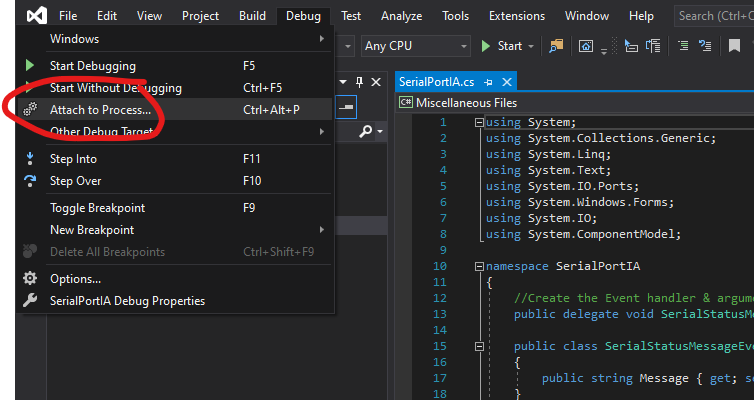The width and height of the screenshot is (754, 400).
Task: Close the SerialPortIA.cs tab
Action: click(x=506, y=82)
